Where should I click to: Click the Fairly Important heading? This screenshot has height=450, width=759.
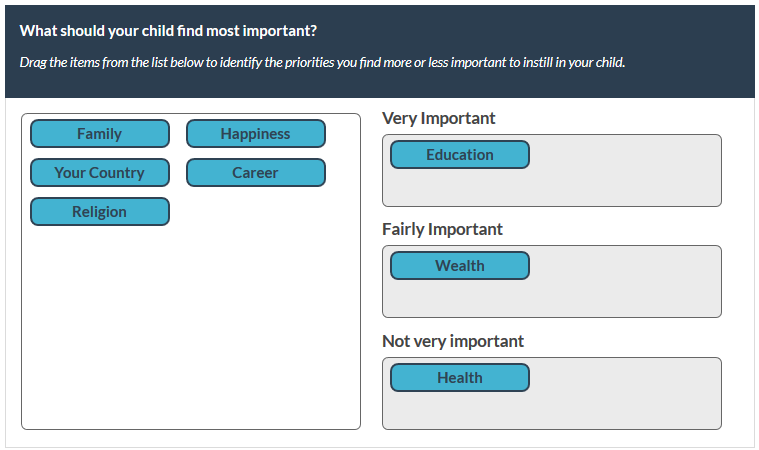click(443, 229)
